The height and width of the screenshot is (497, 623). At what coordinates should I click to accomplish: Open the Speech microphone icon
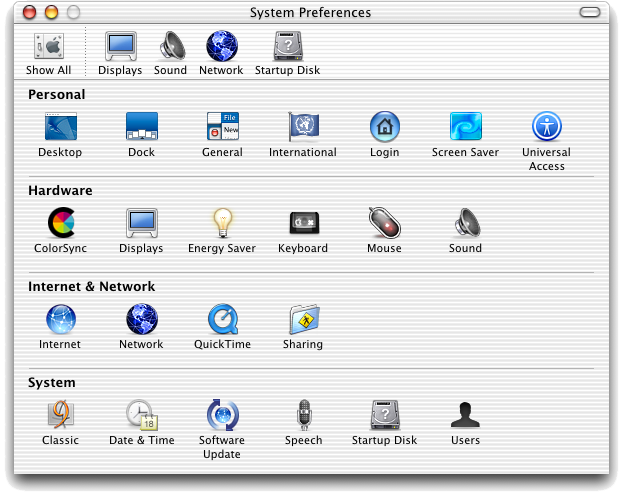304,415
